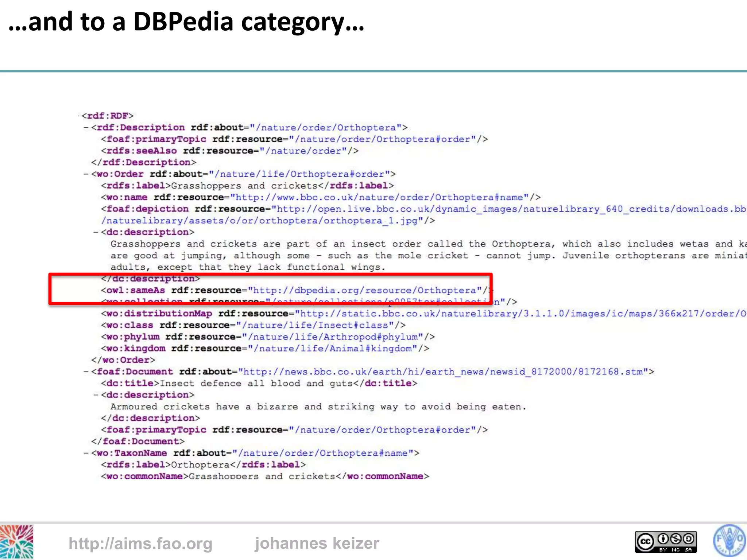Click the FAO logo emblem
This screenshot has width=747, height=560.
(x=729, y=541)
